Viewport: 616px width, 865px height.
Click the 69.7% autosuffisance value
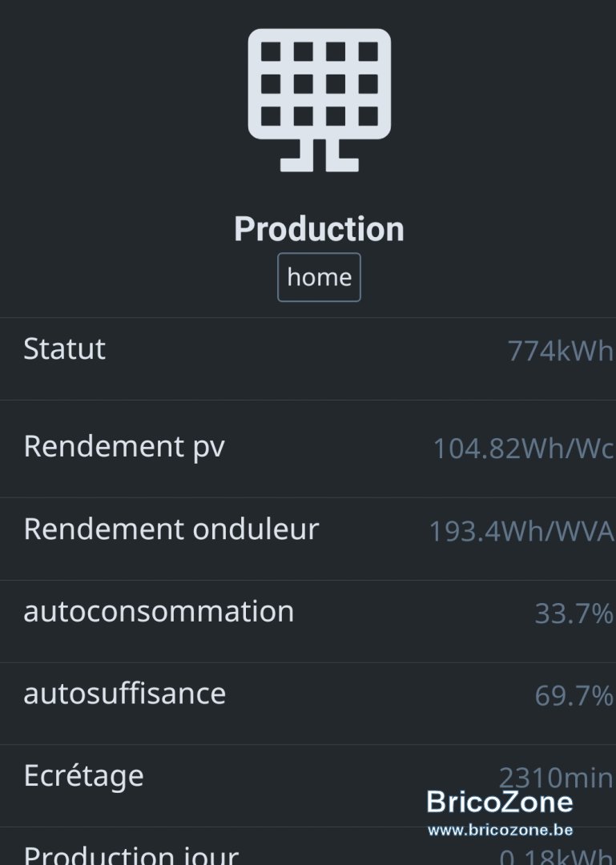574,696
